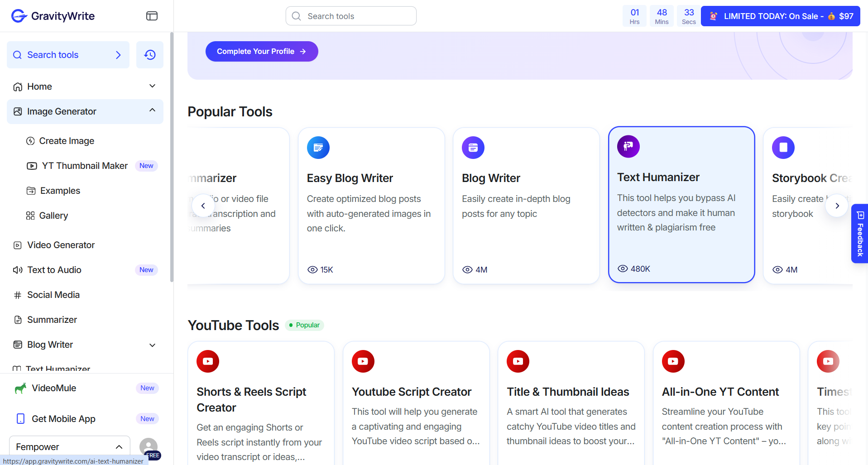
Task: Click the VideoMule horse icon
Action: [20, 388]
